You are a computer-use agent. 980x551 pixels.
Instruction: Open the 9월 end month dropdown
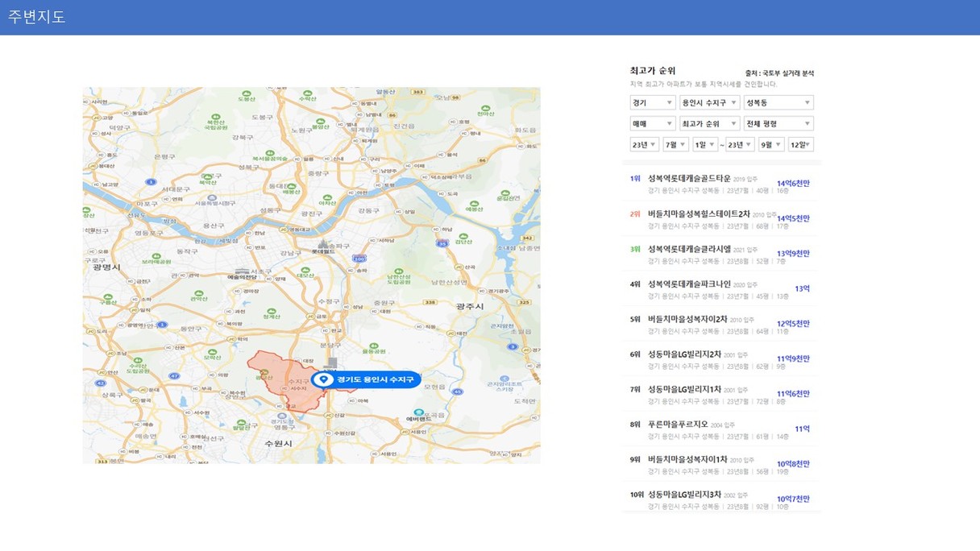(x=771, y=145)
